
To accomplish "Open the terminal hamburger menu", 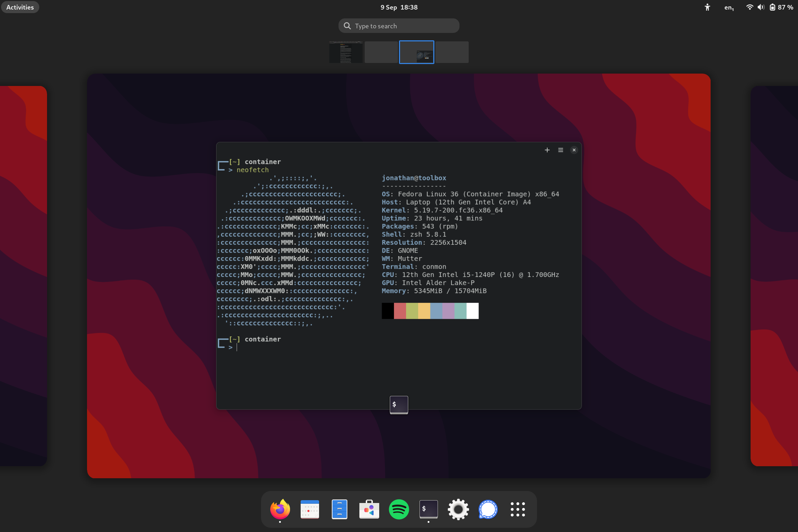I will coord(561,150).
